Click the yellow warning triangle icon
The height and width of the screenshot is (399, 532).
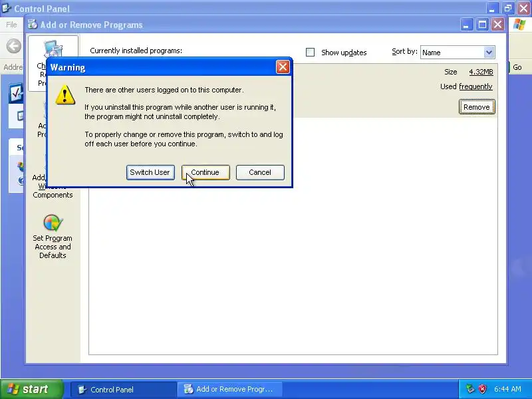(65, 95)
